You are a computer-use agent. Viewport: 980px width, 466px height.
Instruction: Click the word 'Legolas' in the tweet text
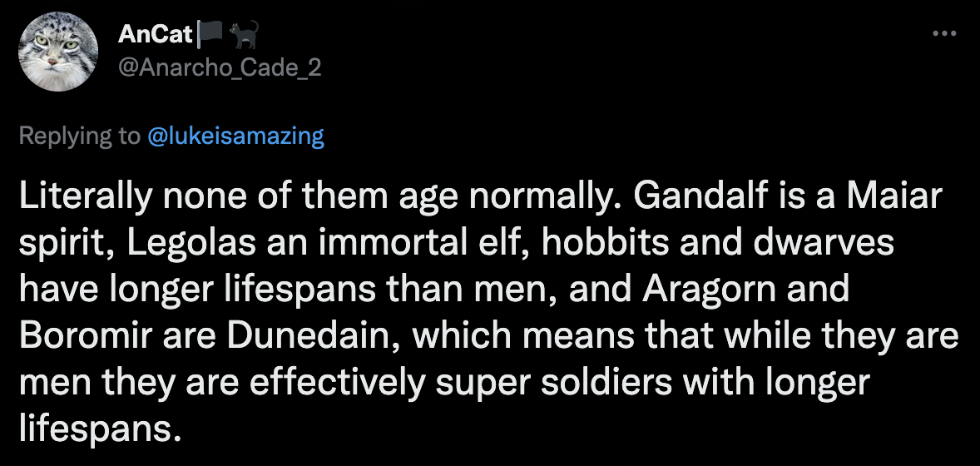pos(192,242)
